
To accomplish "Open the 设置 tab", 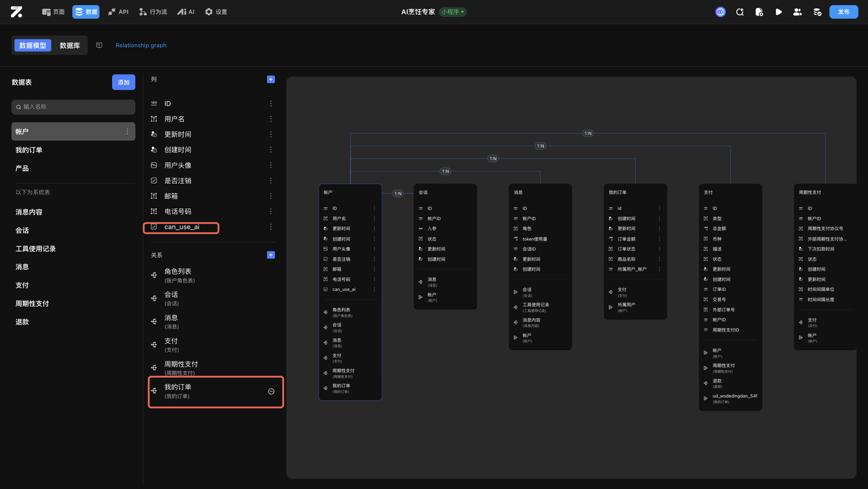I will (216, 12).
